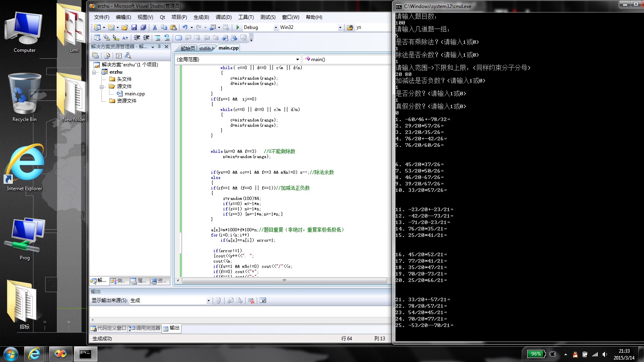This screenshot has height=362, width=644.
Task: Click the Paste clipboard icon
Action: [173, 27]
